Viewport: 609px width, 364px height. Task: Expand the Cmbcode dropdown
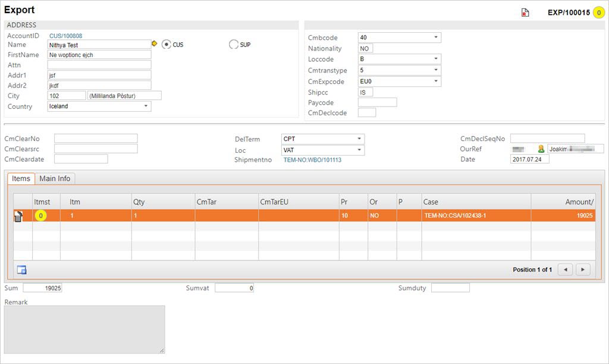(400, 37)
